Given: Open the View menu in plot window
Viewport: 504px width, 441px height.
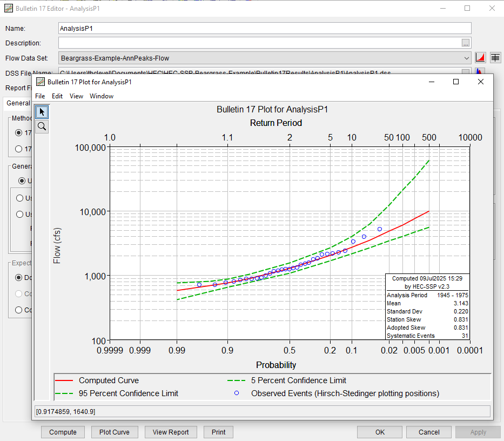Looking at the screenshot, I should (x=76, y=96).
